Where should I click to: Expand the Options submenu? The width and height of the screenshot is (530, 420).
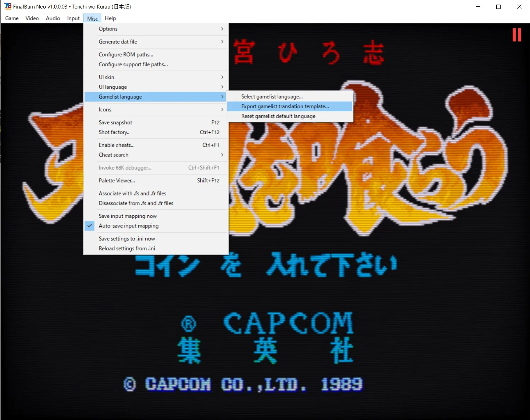click(x=156, y=29)
